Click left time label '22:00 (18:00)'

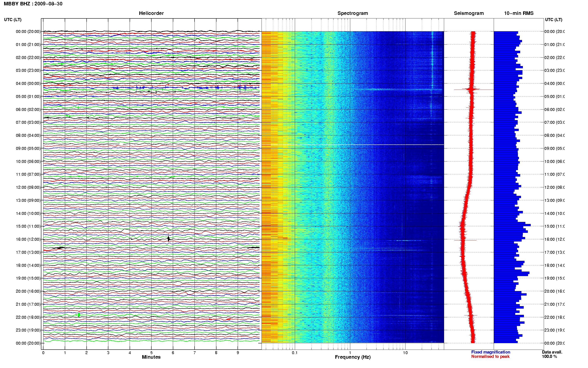point(28,317)
